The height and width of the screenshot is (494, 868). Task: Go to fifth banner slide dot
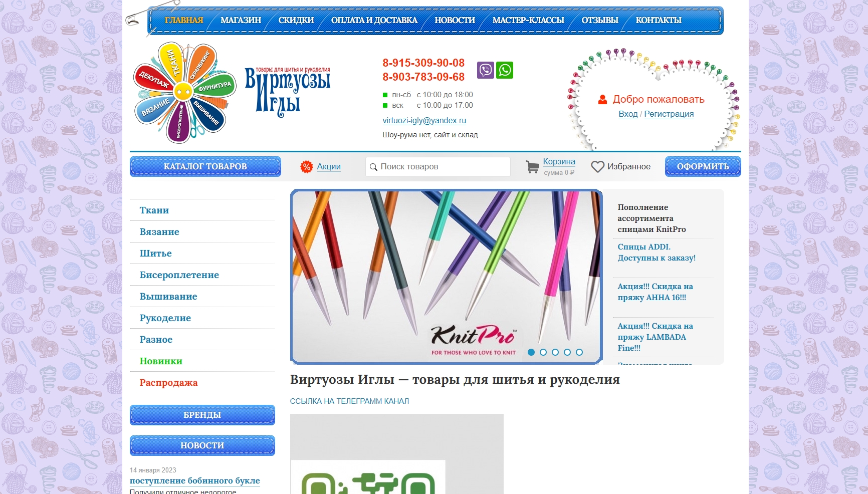pos(579,352)
